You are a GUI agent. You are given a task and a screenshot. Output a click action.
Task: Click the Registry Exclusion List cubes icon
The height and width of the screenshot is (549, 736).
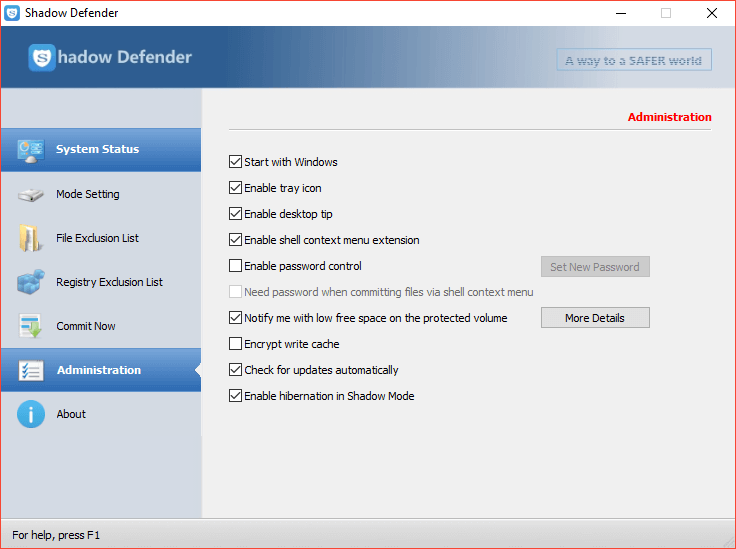(31, 282)
